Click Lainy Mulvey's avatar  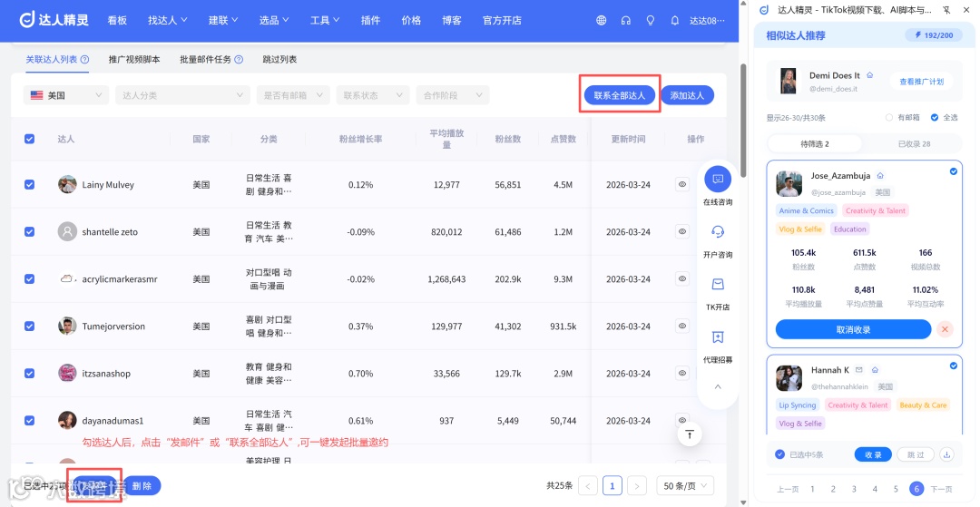click(x=67, y=185)
